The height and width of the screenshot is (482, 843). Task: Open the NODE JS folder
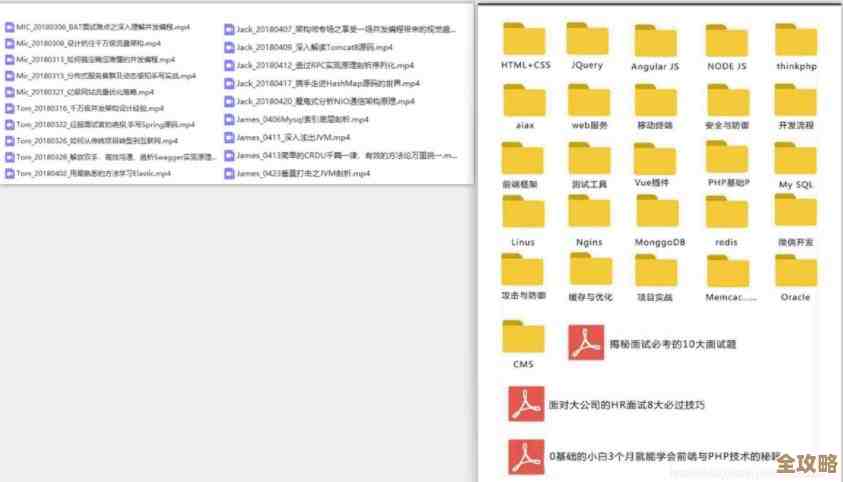pyautogui.click(x=726, y=41)
